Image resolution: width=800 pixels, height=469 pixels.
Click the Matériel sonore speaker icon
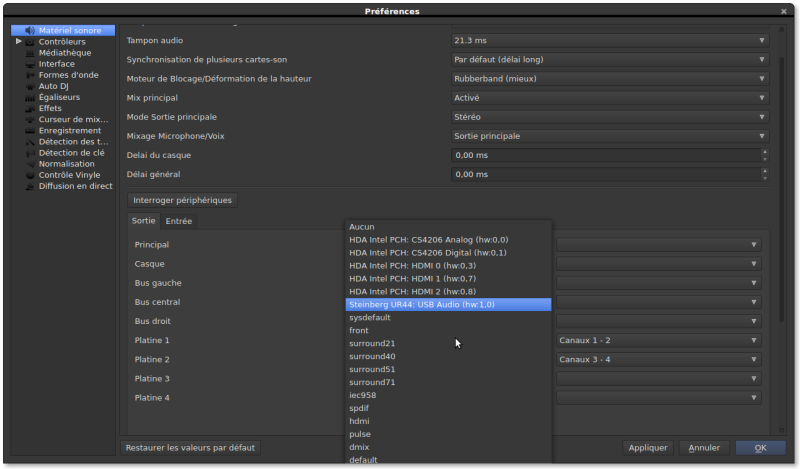(x=30, y=31)
